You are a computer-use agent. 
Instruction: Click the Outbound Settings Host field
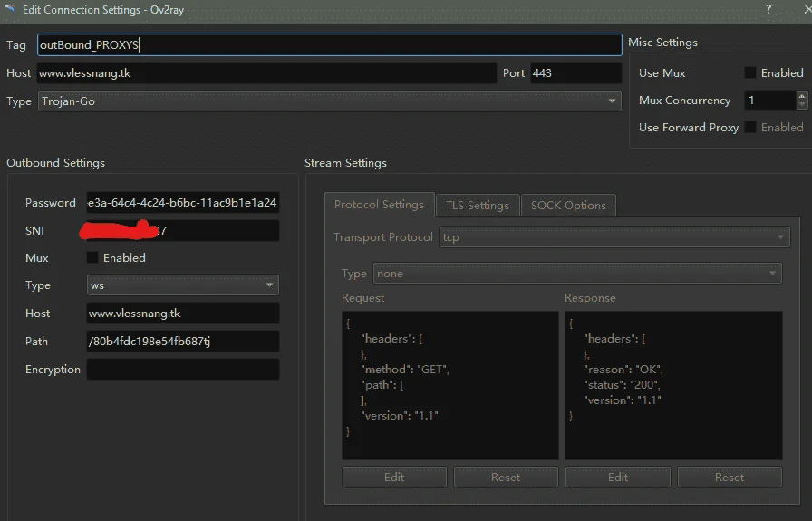pyautogui.click(x=183, y=314)
